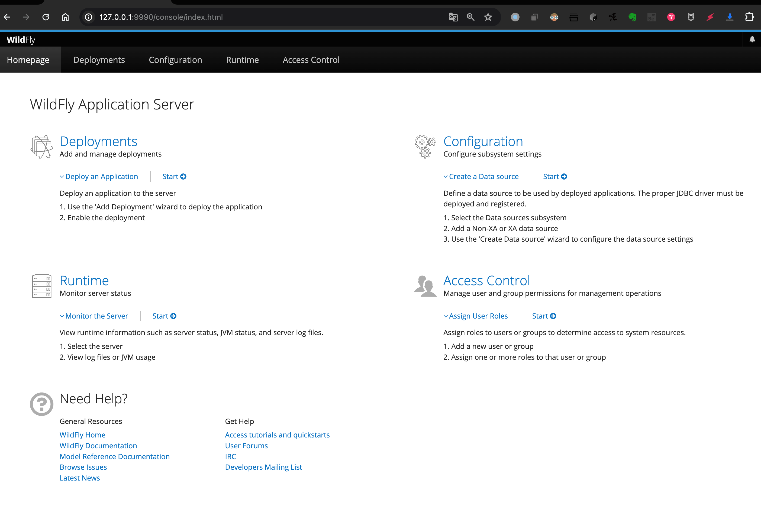Click the Deployments section icon
Viewport: 761px width, 532px height.
pyautogui.click(x=42, y=147)
